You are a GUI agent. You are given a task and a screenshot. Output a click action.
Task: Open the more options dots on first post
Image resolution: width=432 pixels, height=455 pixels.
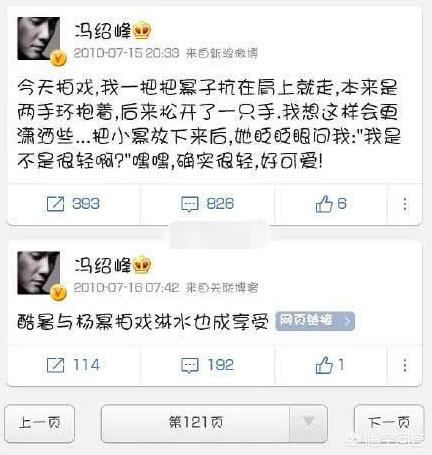point(405,204)
